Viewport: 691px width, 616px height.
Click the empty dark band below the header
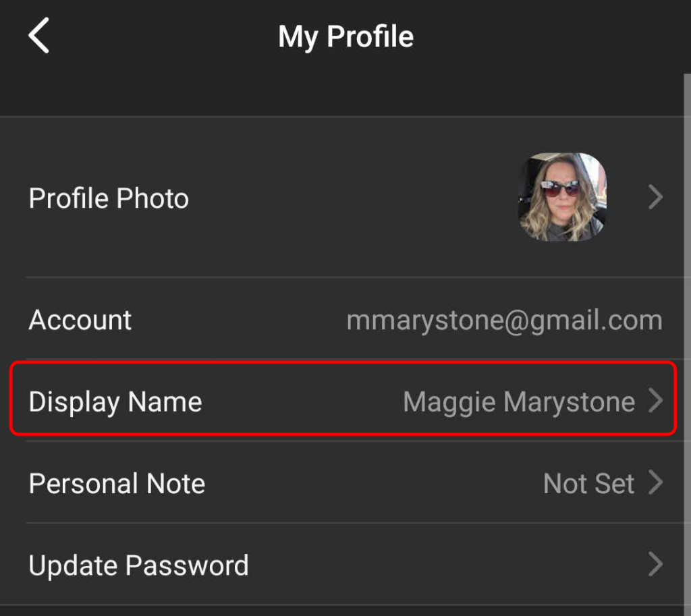point(337,94)
